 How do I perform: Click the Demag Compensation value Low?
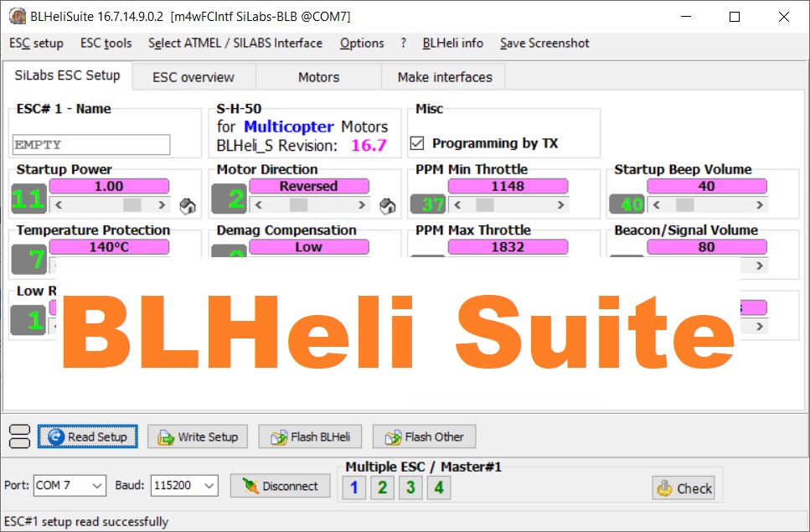tap(309, 247)
